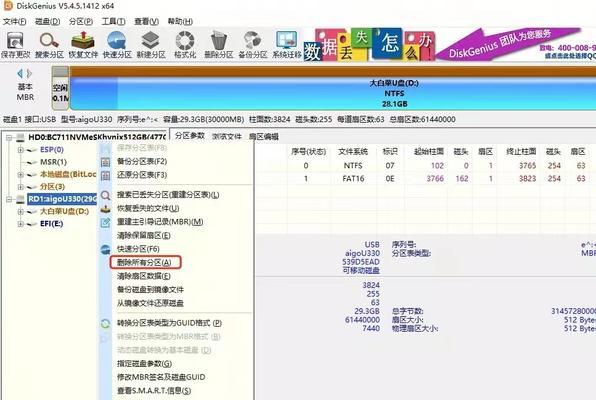The height and width of the screenshot is (400, 596).
Task: Click the Quick Partition (快速分区) toolbar icon
Action: click(x=117, y=45)
